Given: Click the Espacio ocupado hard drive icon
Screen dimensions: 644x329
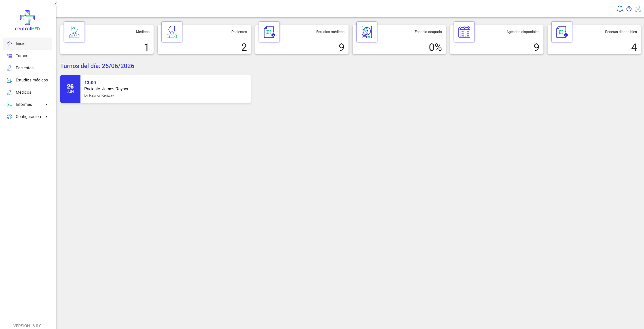Looking at the screenshot, I should (367, 32).
